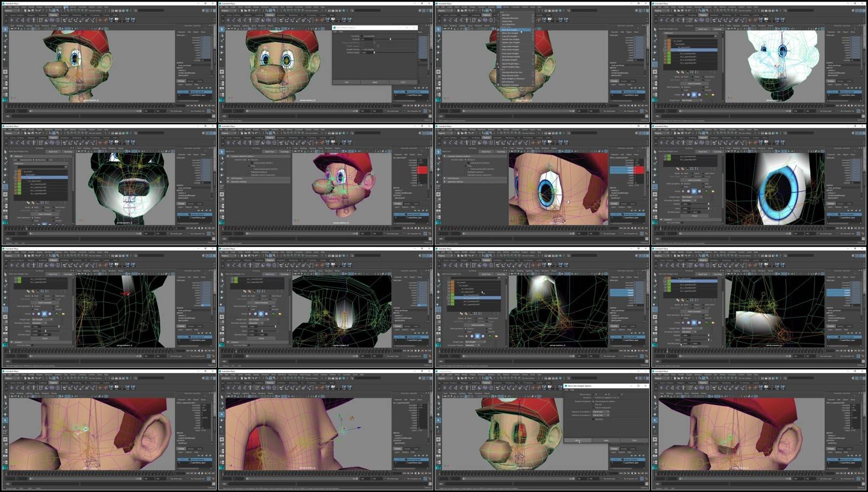Open Script Editor icon in open Skin menu frame
Viewport: 868px width, 492px height.
(647, 116)
